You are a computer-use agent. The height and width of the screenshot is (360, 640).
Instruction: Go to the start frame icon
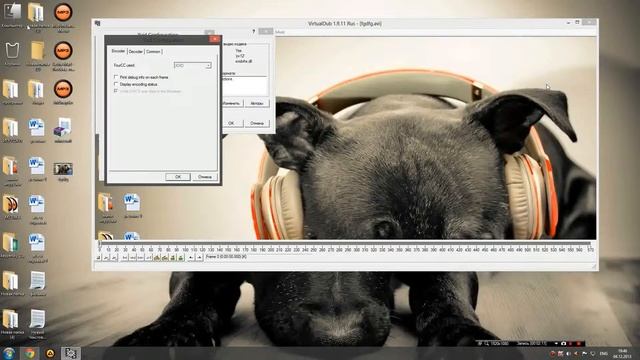tap(124, 258)
